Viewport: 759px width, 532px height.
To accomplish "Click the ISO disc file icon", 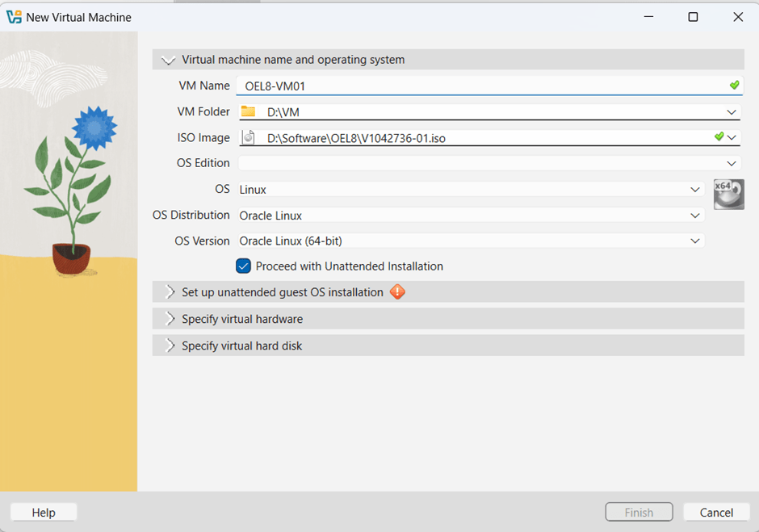I will click(249, 137).
